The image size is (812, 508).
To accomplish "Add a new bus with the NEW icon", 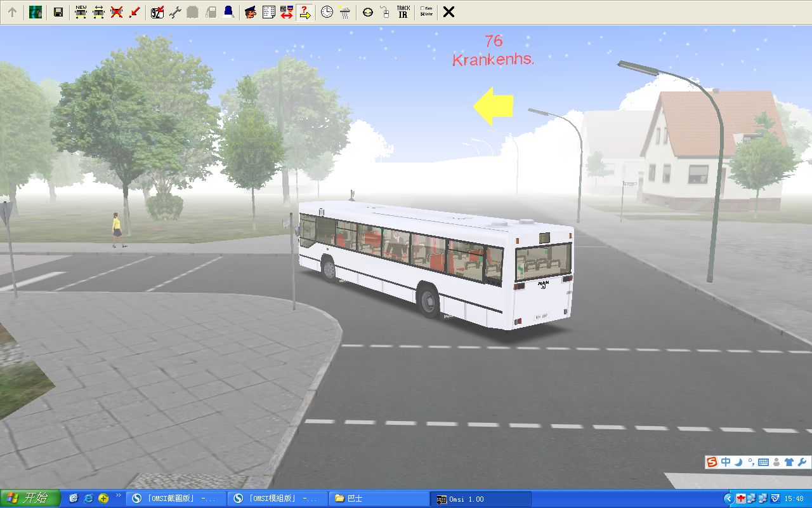I will (x=81, y=11).
